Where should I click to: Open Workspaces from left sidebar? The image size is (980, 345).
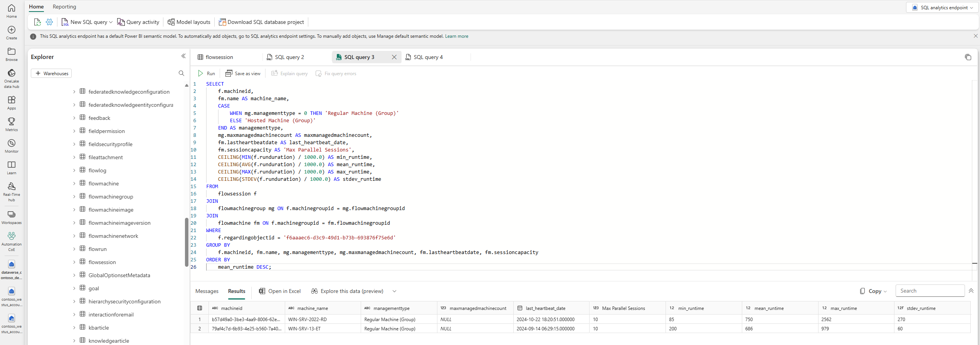pos(12,217)
